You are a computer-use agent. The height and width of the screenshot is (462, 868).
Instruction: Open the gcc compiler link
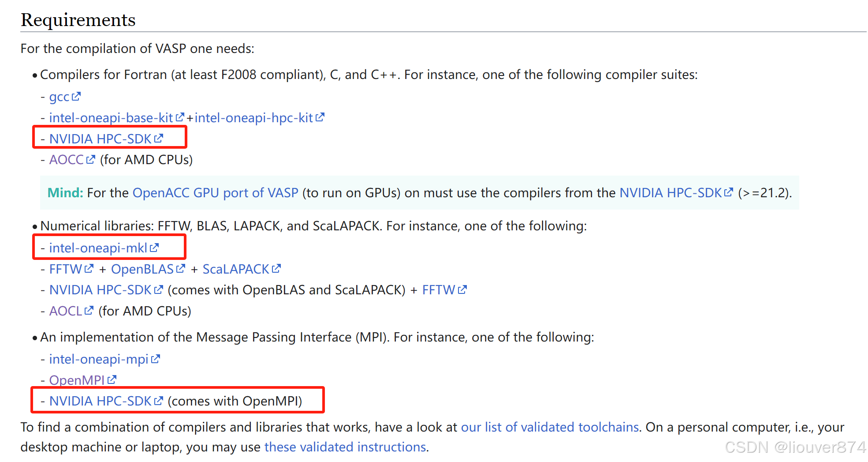[59, 97]
